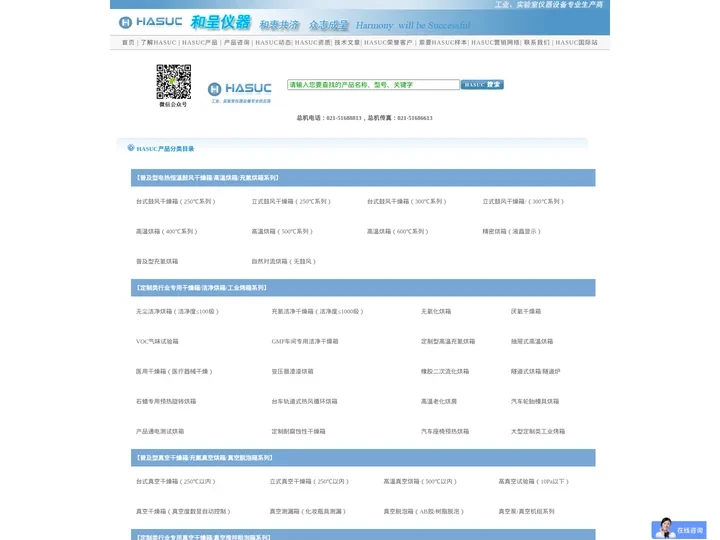The image size is (720, 540).
Task: Open 联系我们 navigation item
Action: pos(537,42)
